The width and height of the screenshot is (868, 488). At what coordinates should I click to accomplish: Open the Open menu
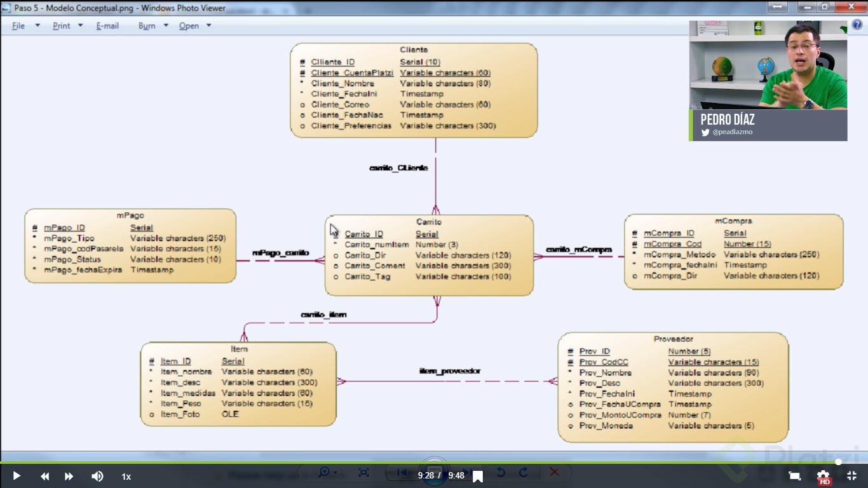pyautogui.click(x=189, y=26)
